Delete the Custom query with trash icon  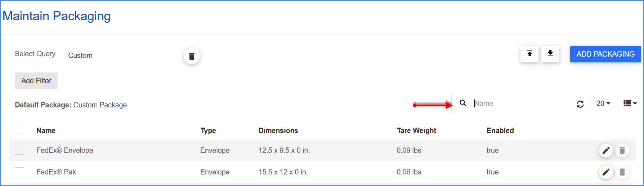192,56
